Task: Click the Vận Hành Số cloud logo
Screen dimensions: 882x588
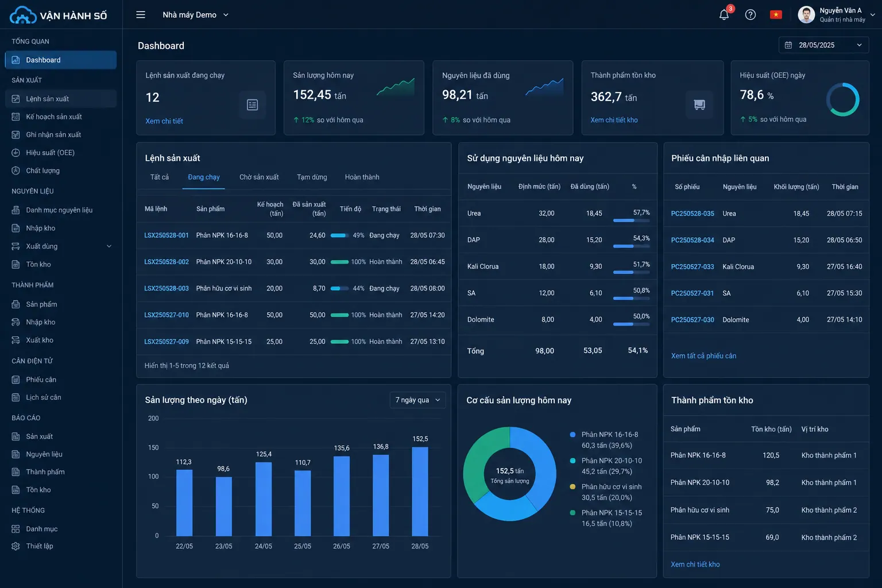Action: 23,16
